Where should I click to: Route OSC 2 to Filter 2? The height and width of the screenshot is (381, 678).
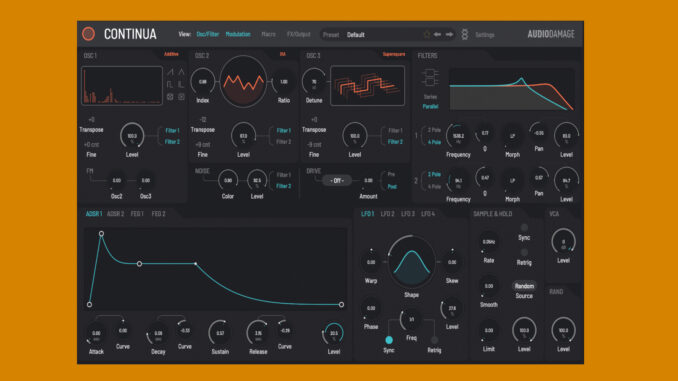coord(284,141)
